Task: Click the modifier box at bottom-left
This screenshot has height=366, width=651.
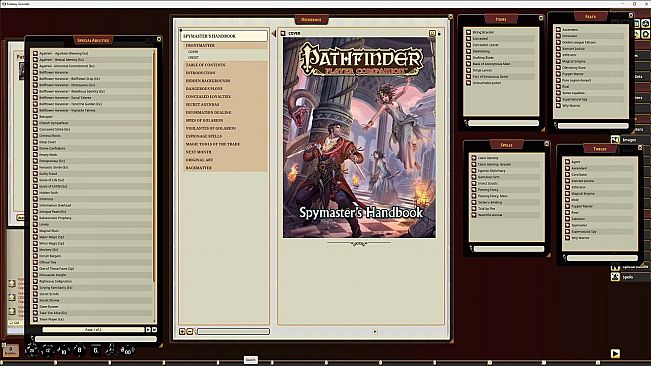Action: click(11, 350)
